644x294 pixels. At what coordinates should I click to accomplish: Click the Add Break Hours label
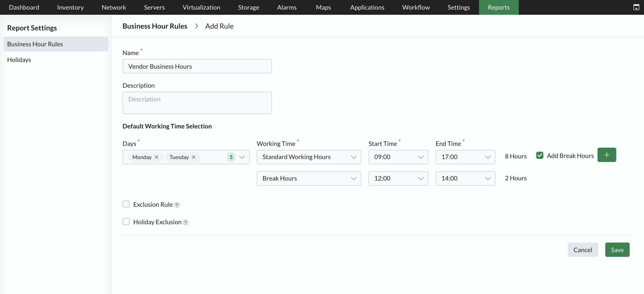pyautogui.click(x=570, y=156)
